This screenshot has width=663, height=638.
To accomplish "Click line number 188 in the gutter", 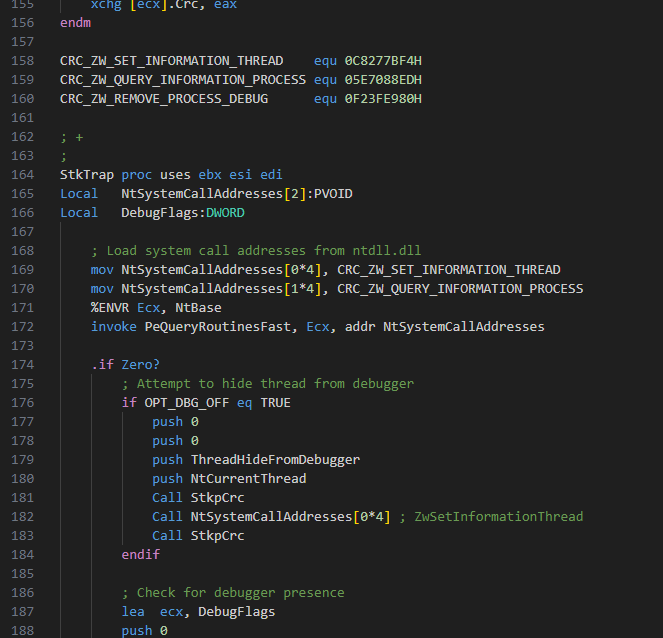I will coord(22,630).
